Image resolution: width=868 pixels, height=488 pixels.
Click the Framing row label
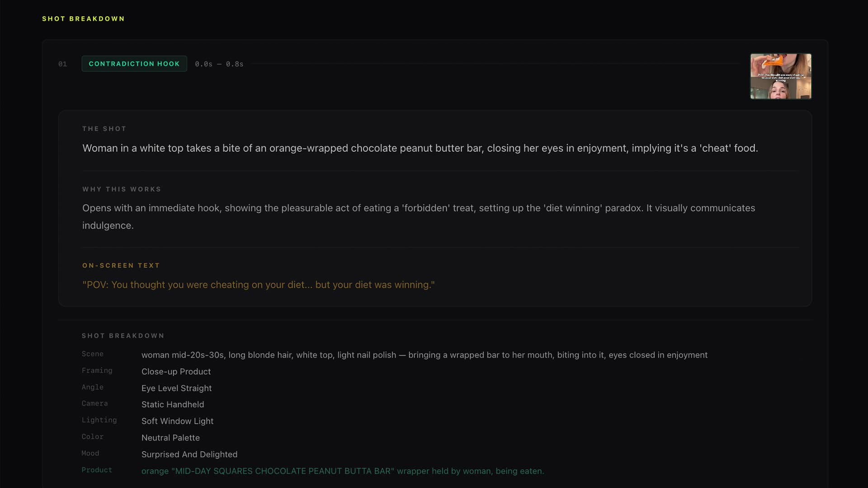click(x=97, y=371)
